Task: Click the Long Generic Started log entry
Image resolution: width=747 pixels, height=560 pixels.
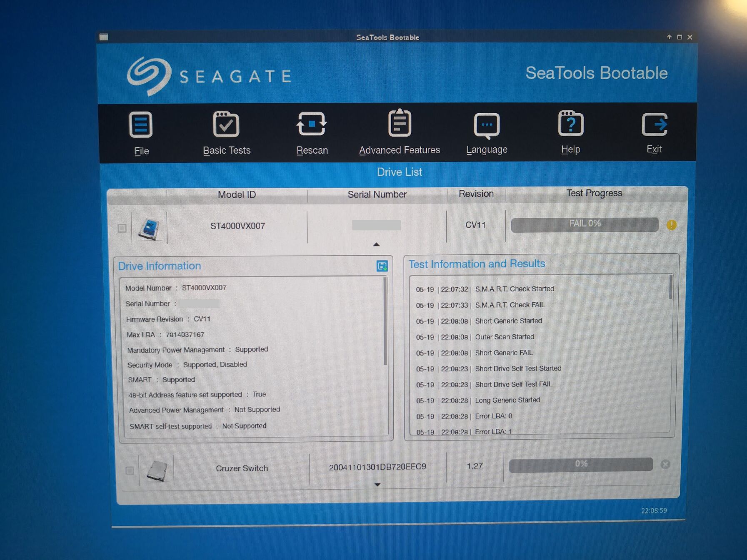Action: [x=478, y=401]
